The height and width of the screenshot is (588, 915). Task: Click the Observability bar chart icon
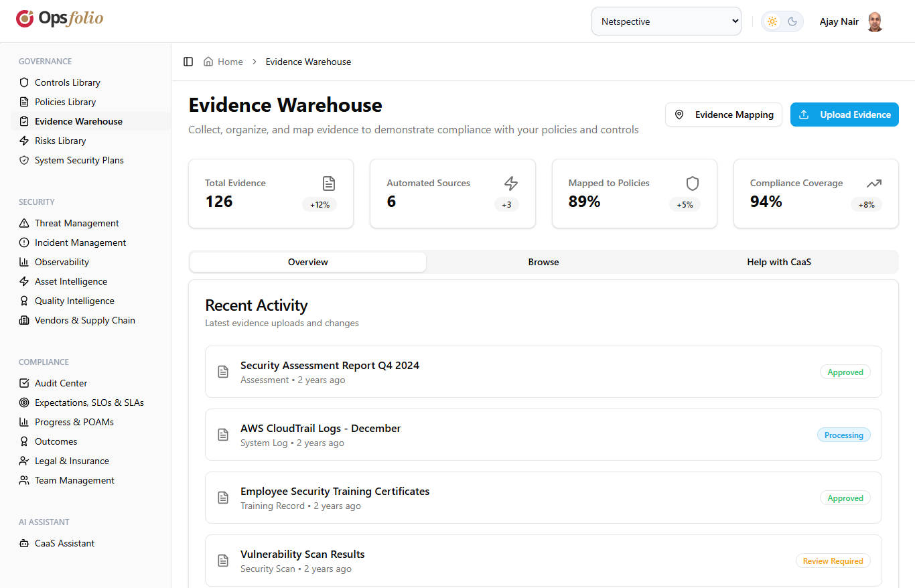pos(23,262)
